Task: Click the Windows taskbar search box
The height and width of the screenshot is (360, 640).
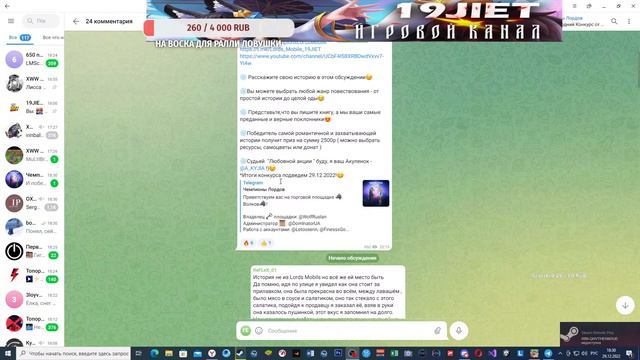Action: point(74,353)
